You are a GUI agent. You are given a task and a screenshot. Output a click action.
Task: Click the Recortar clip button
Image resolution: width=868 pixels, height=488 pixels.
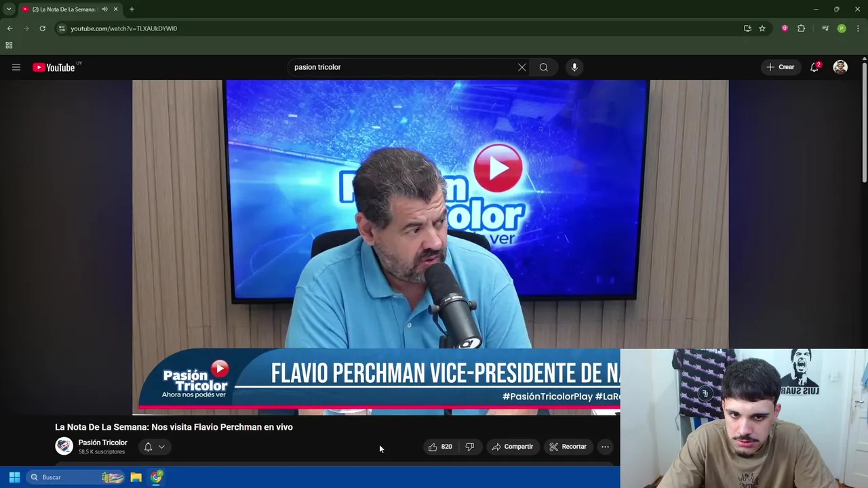568,447
